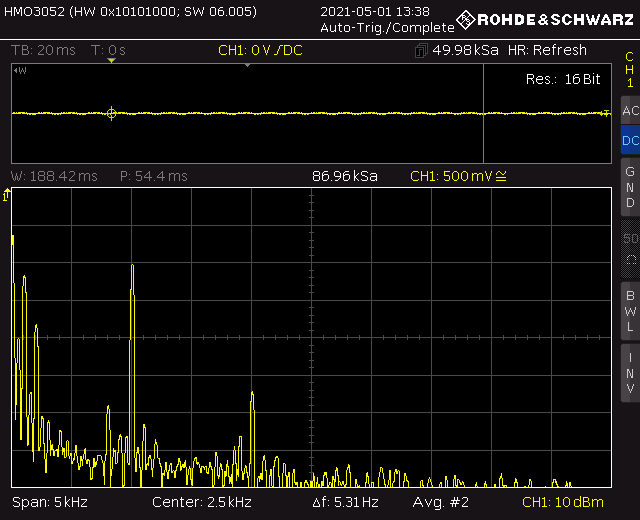Toggle the 50 ohm termination softkey

(629, 250)
